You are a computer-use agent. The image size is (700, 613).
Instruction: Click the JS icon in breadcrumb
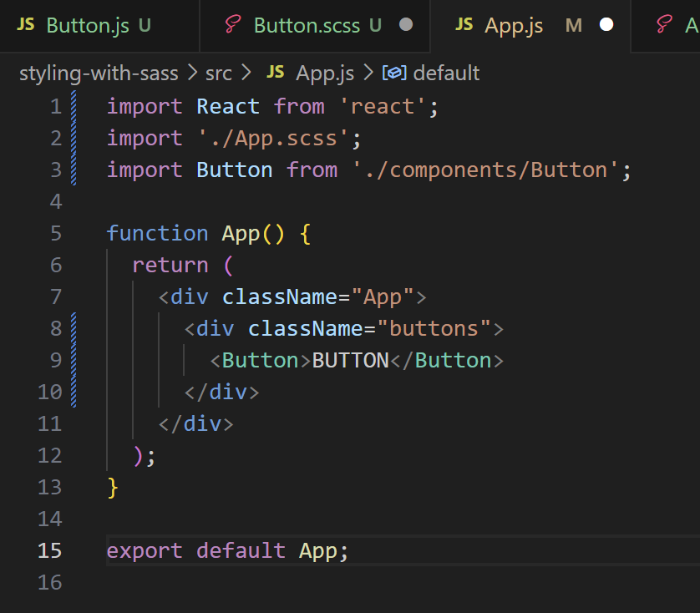275,73
